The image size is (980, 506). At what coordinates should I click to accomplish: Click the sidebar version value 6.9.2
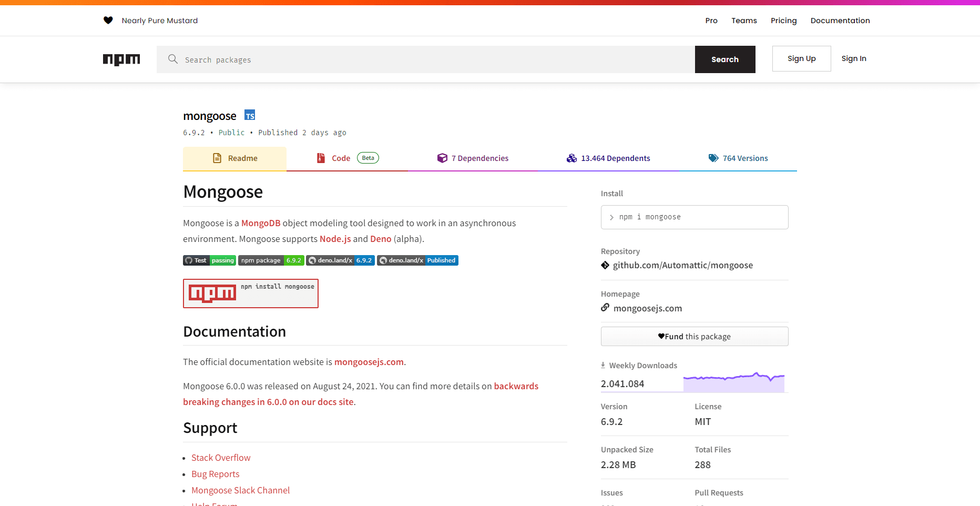(x=611, y=422)
